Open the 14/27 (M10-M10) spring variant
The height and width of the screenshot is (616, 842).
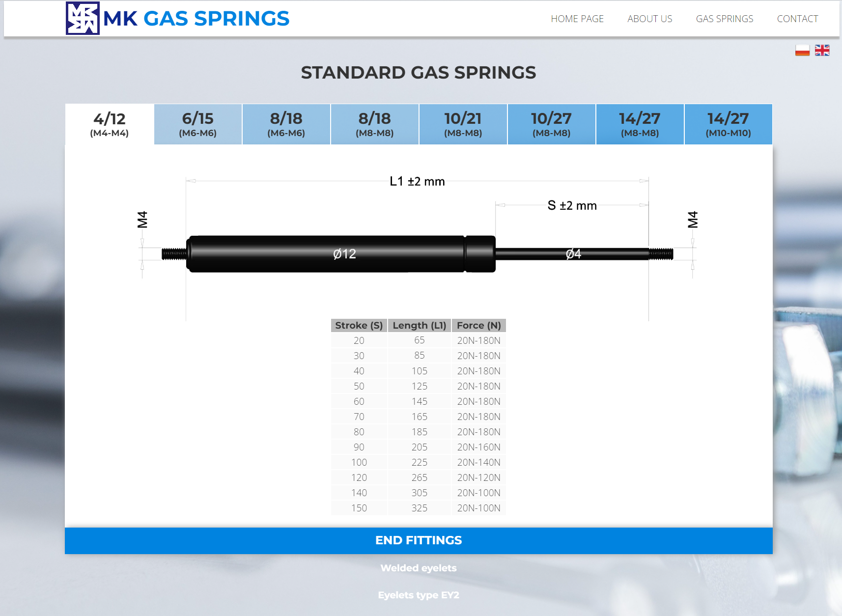coord(728,124)
